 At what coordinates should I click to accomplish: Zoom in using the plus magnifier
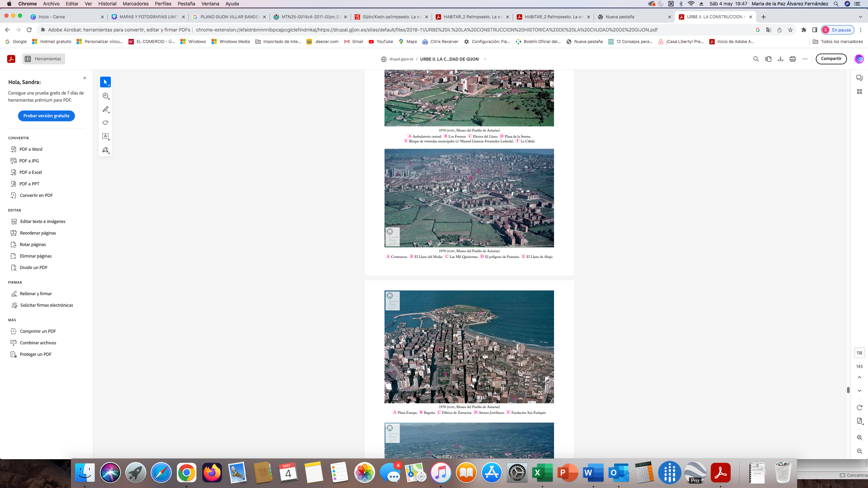[859, 438]
